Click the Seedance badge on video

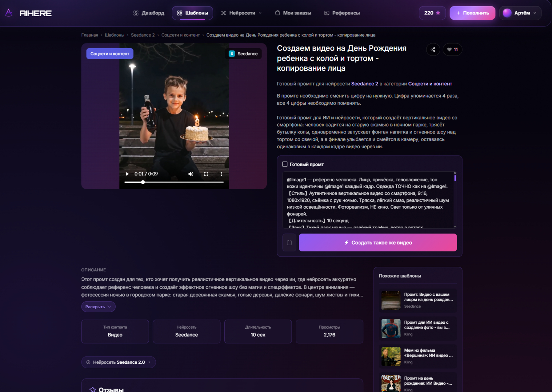[x=243, y=54]
